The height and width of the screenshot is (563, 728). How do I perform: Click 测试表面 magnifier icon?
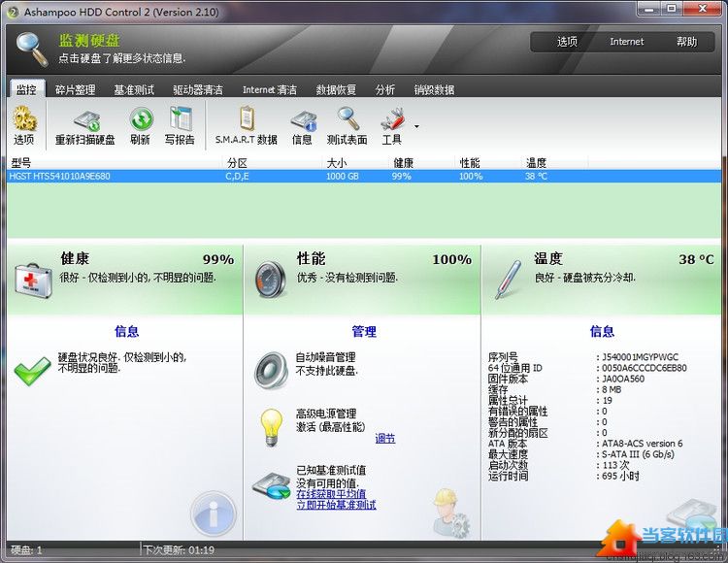pos(348,118)
